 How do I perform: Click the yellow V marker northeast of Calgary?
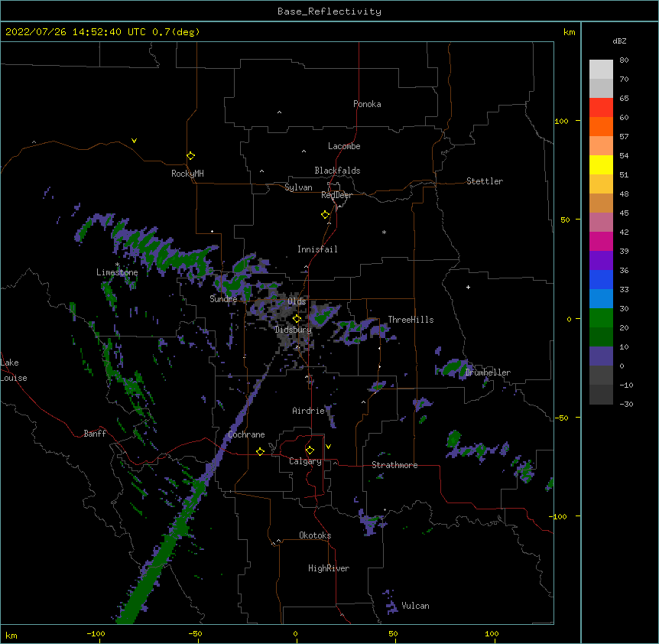click(x=328, y=447)
